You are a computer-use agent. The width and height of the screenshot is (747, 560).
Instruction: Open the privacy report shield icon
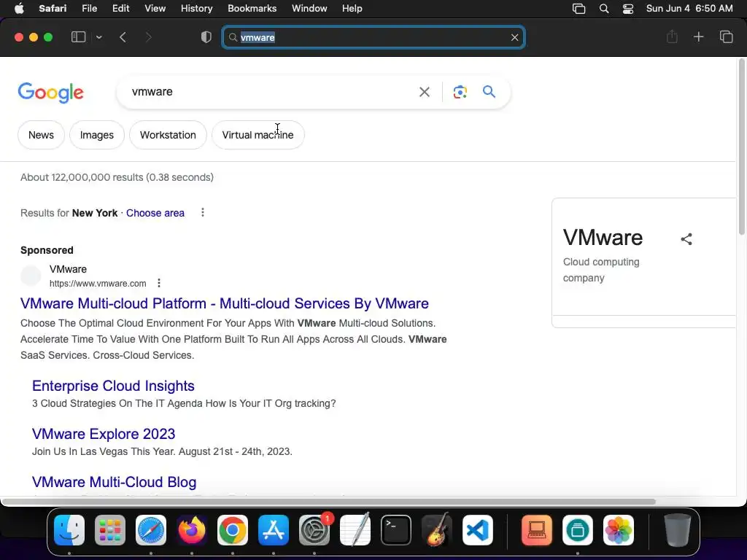click(206, 37)
